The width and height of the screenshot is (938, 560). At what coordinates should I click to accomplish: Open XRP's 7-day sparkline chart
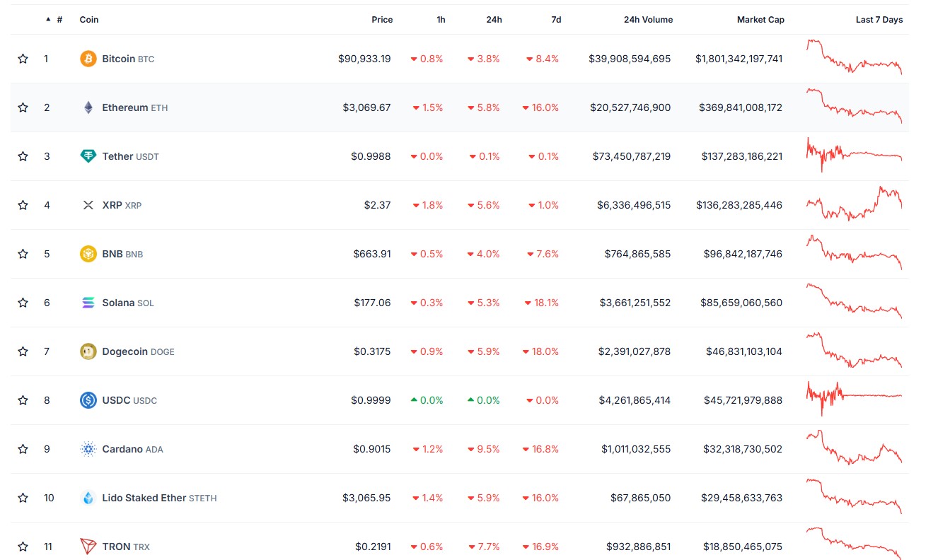pyautogui.click(x=854, y=204)
